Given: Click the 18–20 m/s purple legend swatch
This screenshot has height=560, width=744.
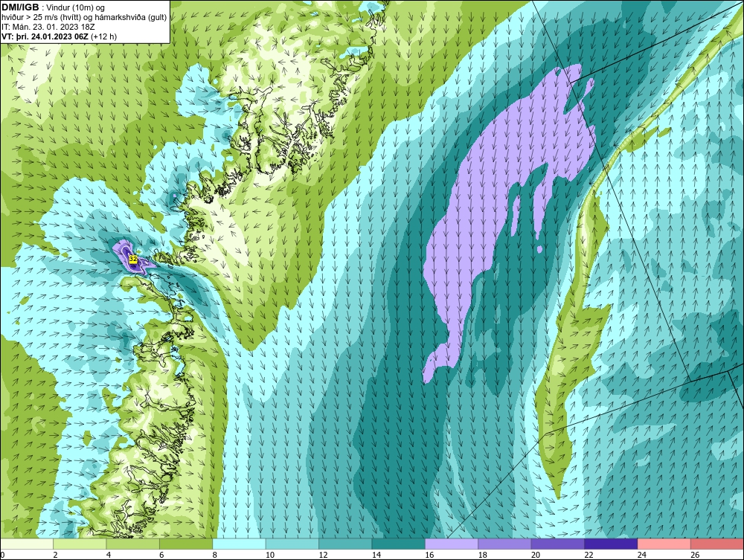Looking at the screenshot, I should click(x=505, y=544).
